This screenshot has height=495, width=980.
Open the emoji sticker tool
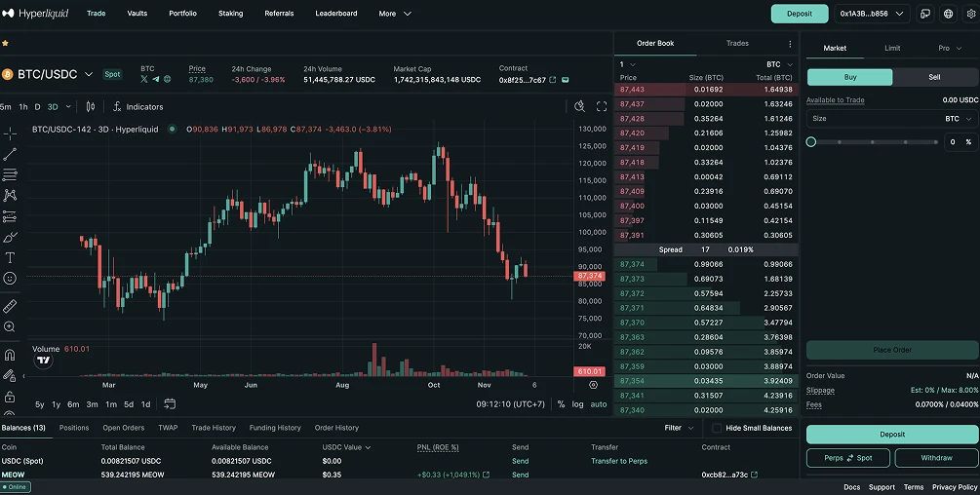pos(10,279)
